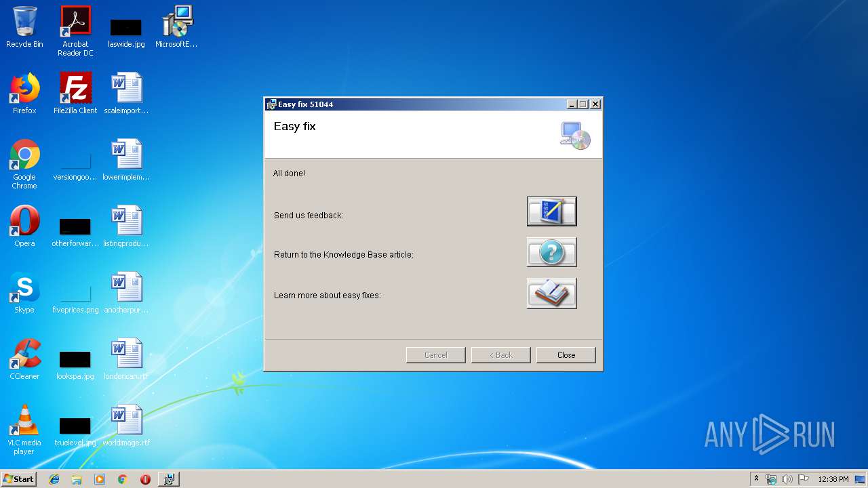
Task: Select Acrobat Reader DC desktop shortcut
Action: (x=75, y=31)
